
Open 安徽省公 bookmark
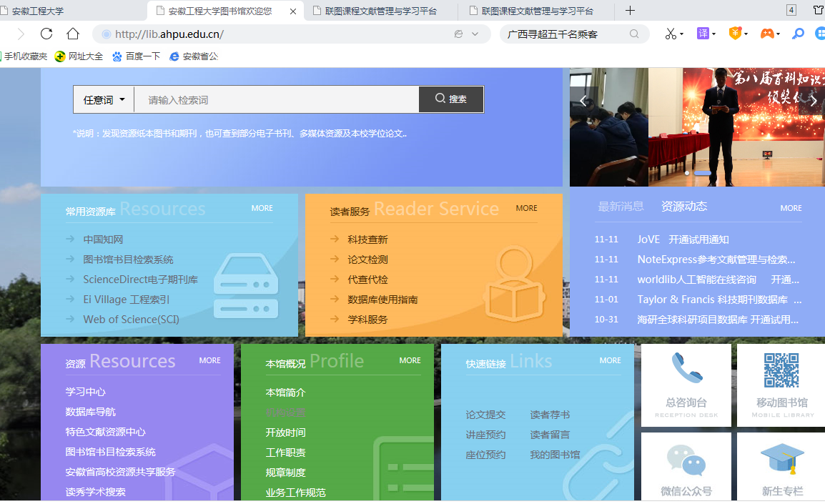(x=194, y=56)
